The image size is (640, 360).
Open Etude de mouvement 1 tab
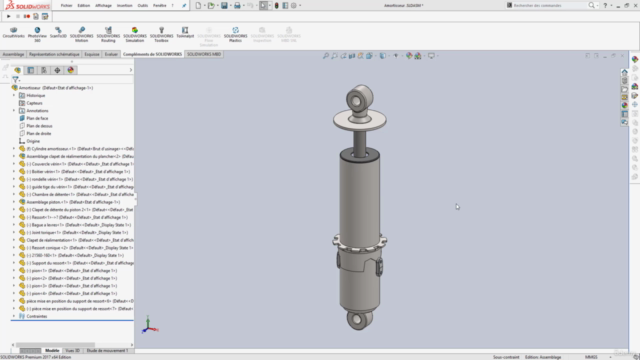point(107,350)
